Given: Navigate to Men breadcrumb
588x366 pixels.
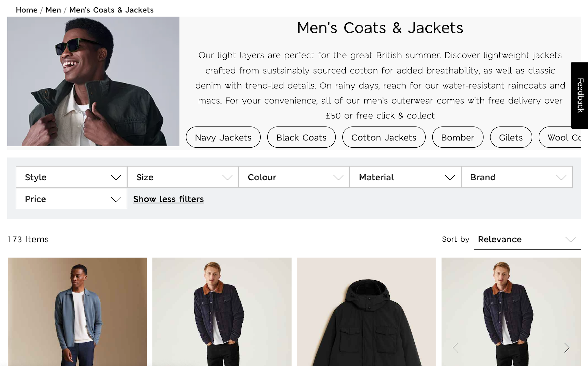Looking at the screenshot, I should pos(53,10).
